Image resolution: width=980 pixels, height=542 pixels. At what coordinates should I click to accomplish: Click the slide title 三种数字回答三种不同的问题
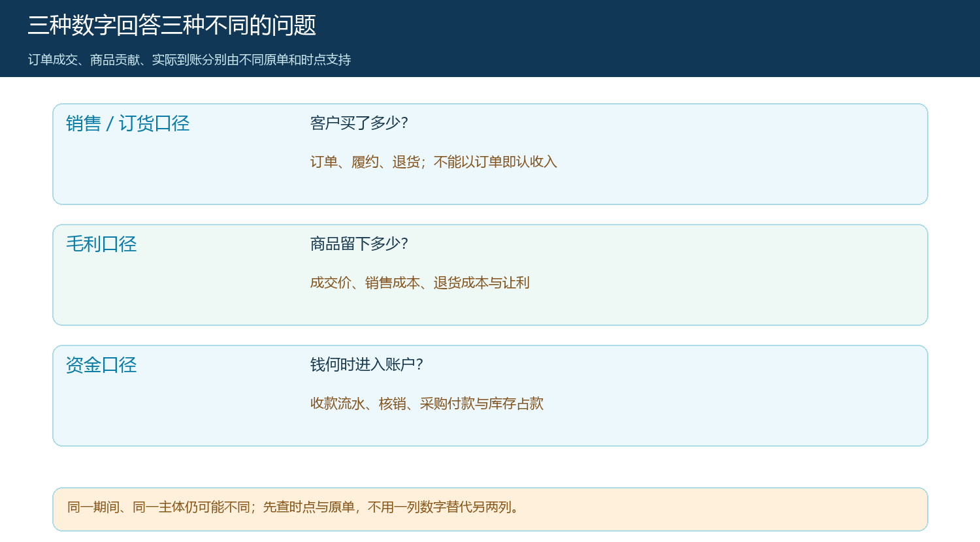point(172,25)
